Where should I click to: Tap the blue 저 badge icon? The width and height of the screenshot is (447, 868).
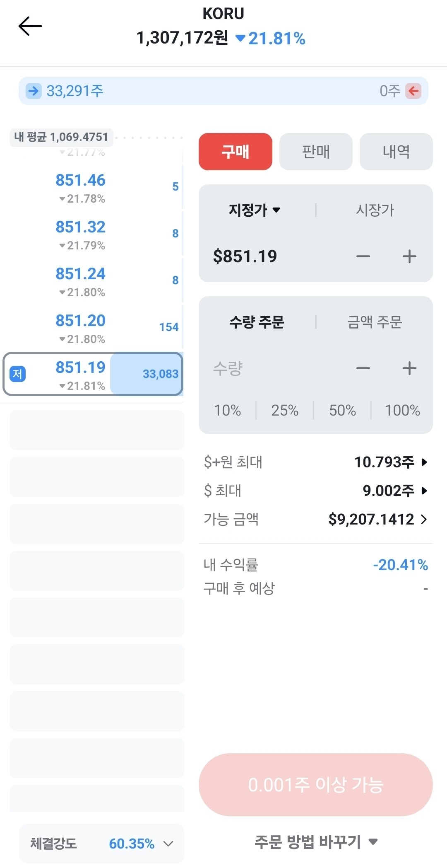point(17,374)
